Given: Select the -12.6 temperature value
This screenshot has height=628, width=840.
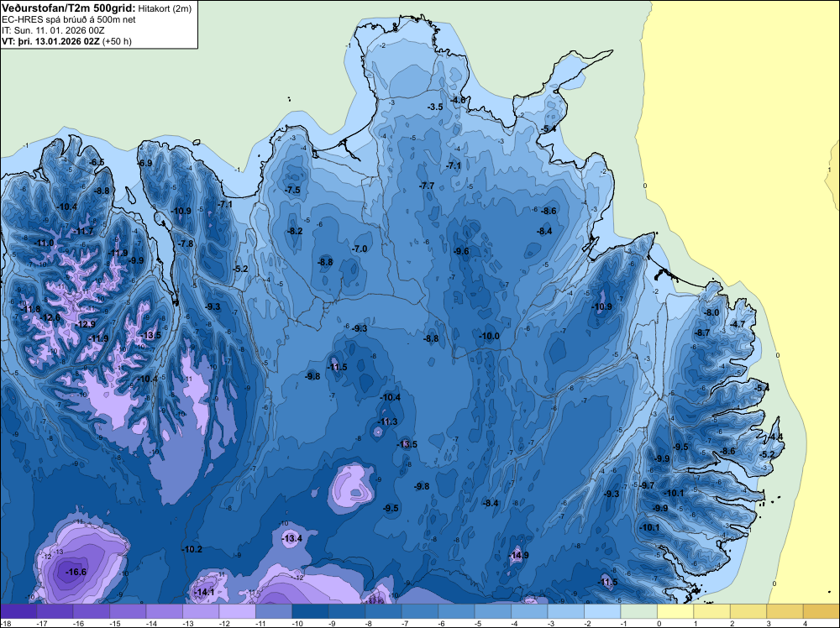Looking at the screenshot, I should (51, 317).
